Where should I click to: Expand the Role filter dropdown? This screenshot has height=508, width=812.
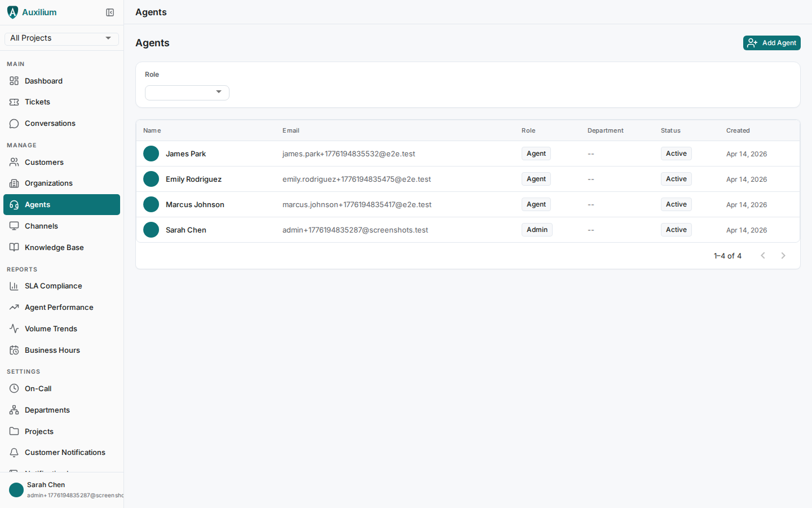point(187,93)
